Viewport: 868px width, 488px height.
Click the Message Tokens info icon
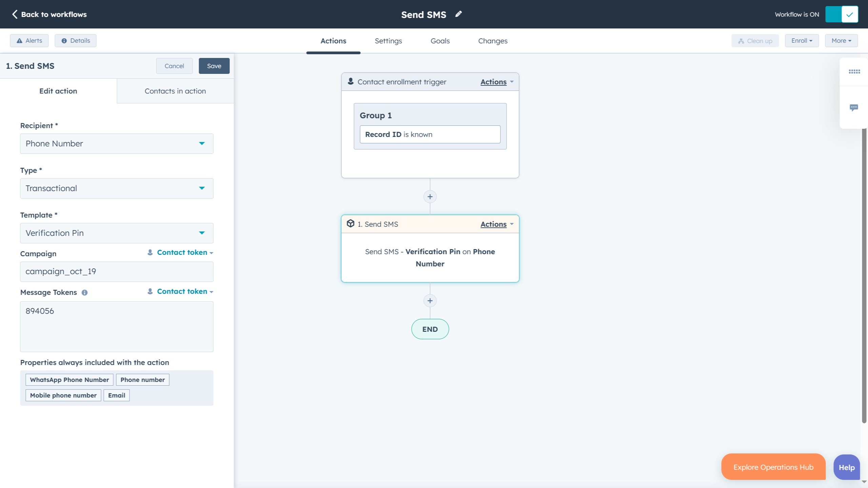pyautogui.click(x=84, y=292)
